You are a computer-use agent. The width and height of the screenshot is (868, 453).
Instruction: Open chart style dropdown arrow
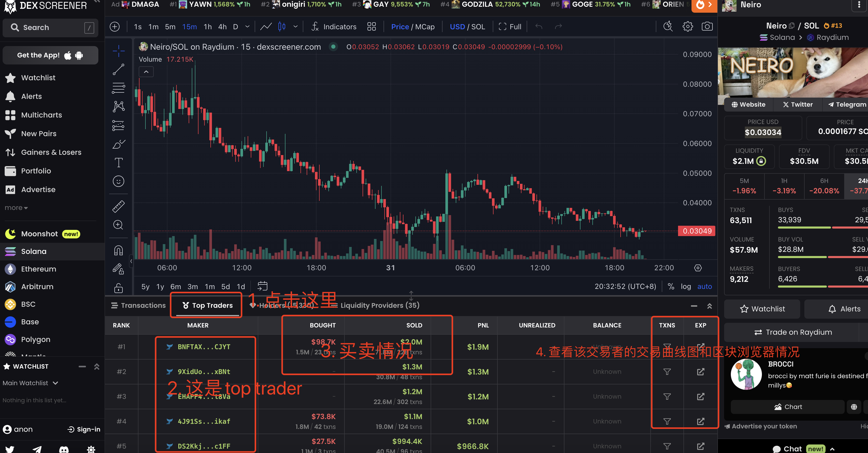[296, 27]
